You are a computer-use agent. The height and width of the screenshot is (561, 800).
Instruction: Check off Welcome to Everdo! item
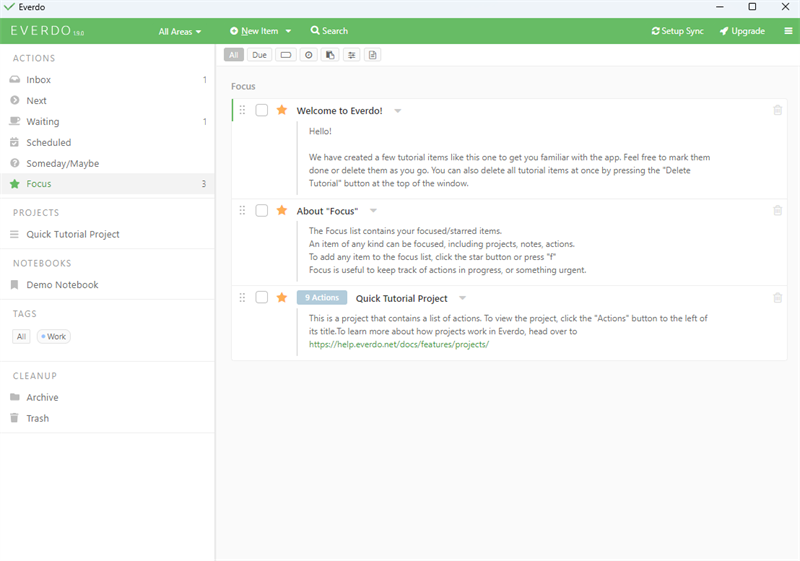[262, 110]
